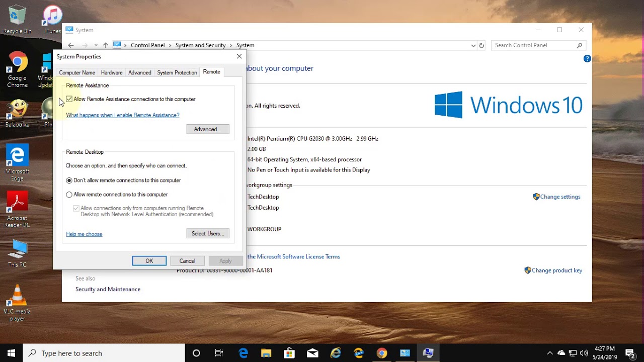Screen dimensions: 644x362
Task: Expand System and Security breadcrumb arrow
Action: (x=231, y=45)
